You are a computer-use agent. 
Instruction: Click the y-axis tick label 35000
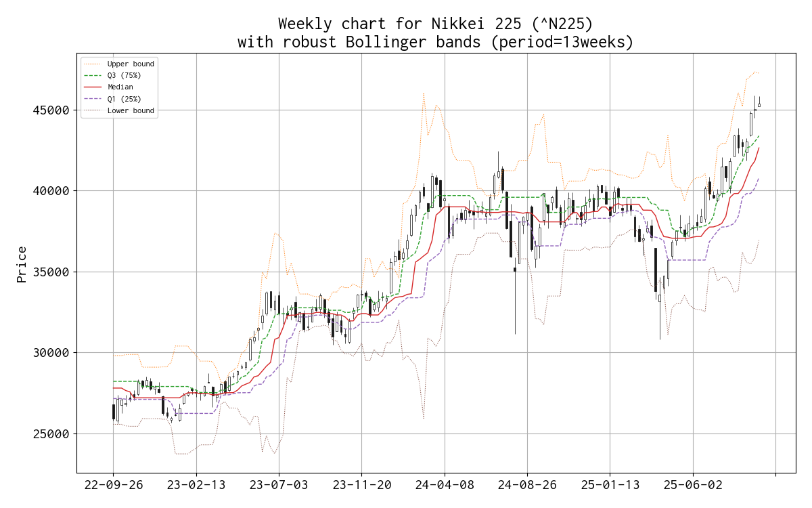click(51, 272)
